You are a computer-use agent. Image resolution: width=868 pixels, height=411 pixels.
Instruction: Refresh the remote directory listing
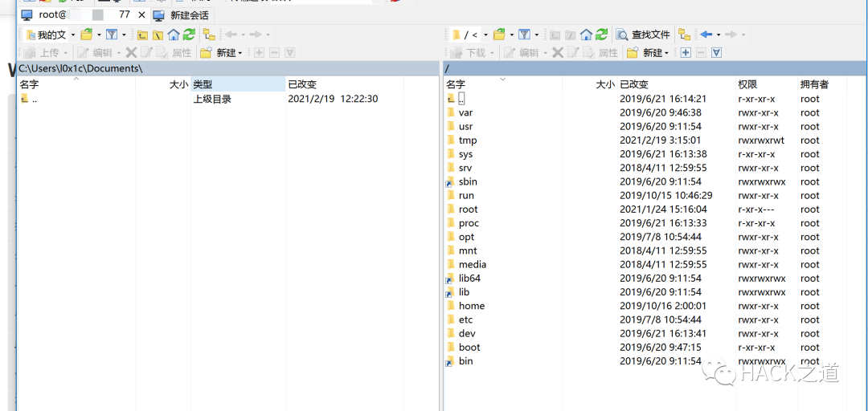601,35
